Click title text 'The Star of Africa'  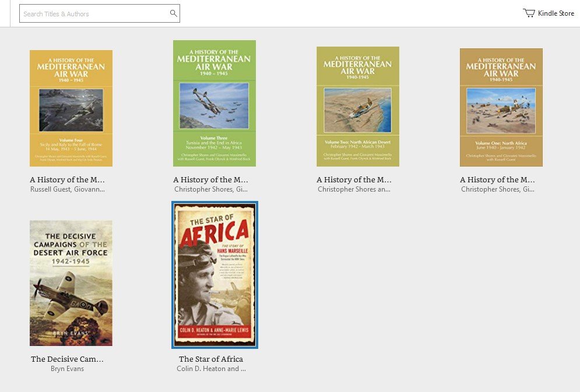211,359
